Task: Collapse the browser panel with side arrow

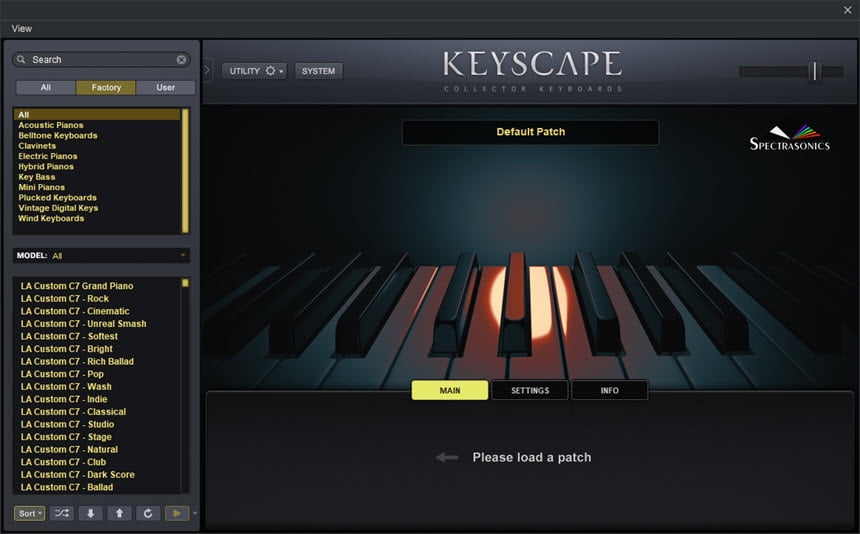Action: pyautogui.click(x=207, y=71)
